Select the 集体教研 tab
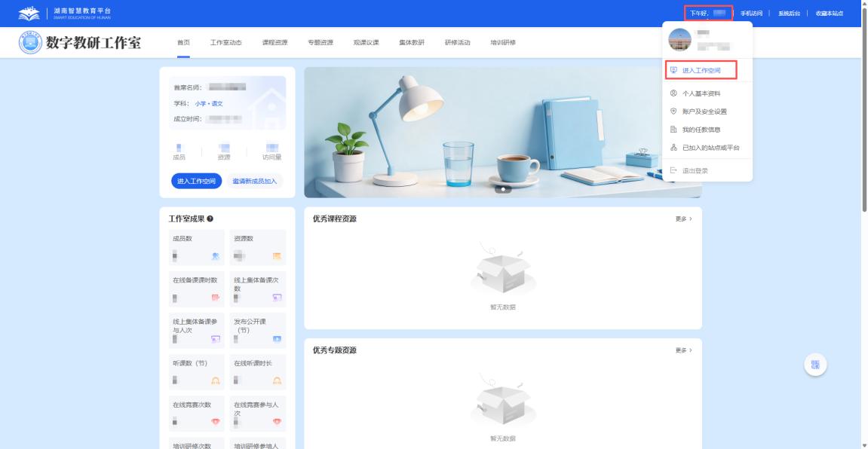This screenshot has height=449, width=868. click(412, 43)
